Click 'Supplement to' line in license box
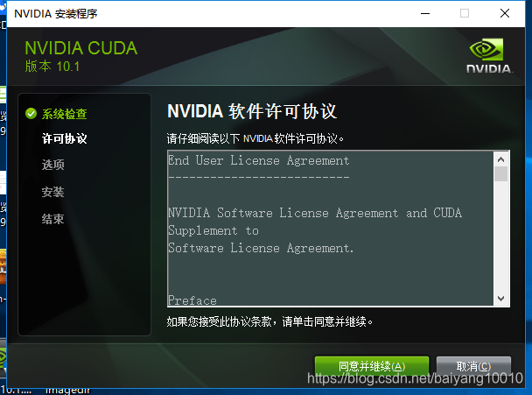 tap(213, 230)
